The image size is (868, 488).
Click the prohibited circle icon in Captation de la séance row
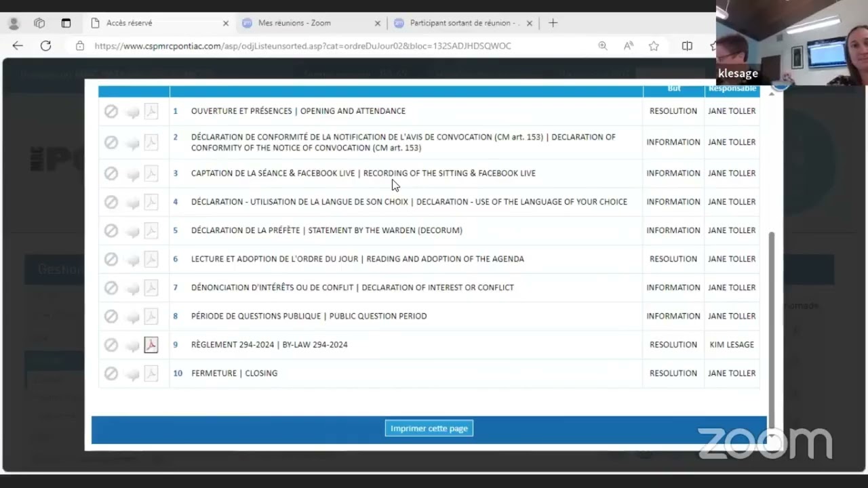(x=111, y=174)
